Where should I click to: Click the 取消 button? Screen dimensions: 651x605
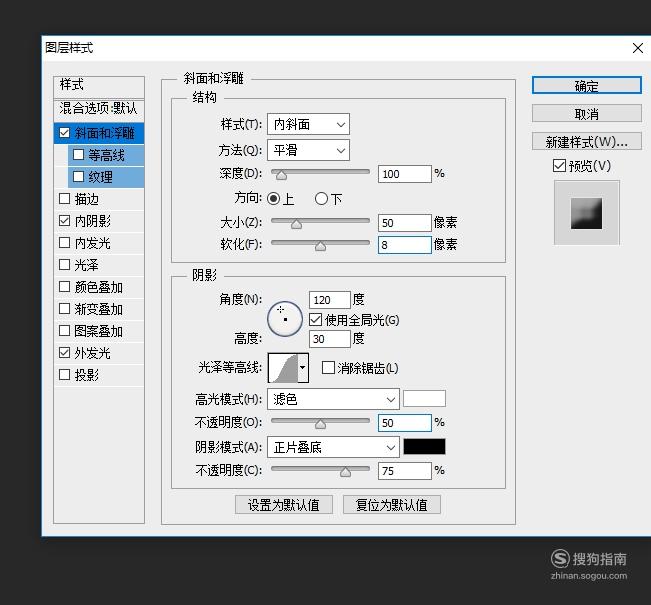tap(587, 113)
